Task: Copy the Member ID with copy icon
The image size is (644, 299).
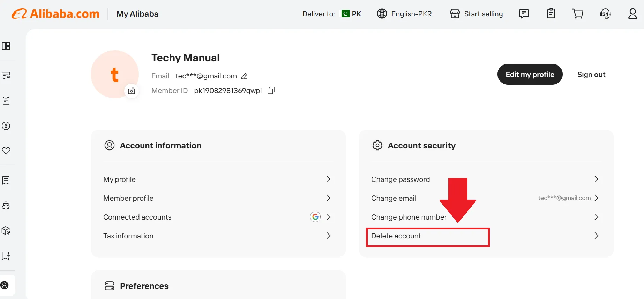Action: pyautogui.click(x=271, y=91)
